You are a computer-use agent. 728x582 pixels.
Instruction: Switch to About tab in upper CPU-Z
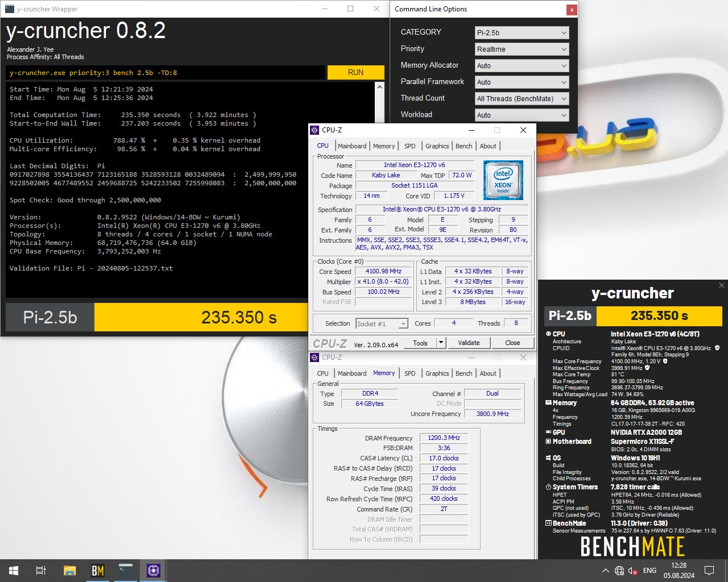point(488,146)
